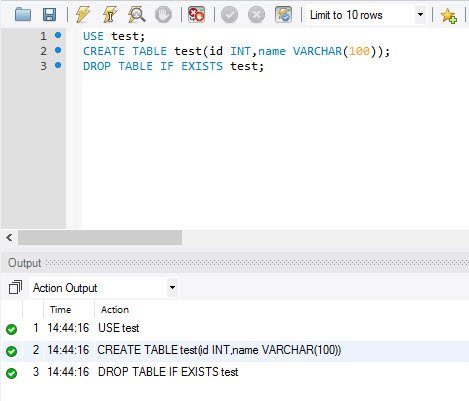Image resolution: width=469 pixels, height=401 pixels.
Task: Click CREATE TABLE statement in editor
Action: point(236,51)
